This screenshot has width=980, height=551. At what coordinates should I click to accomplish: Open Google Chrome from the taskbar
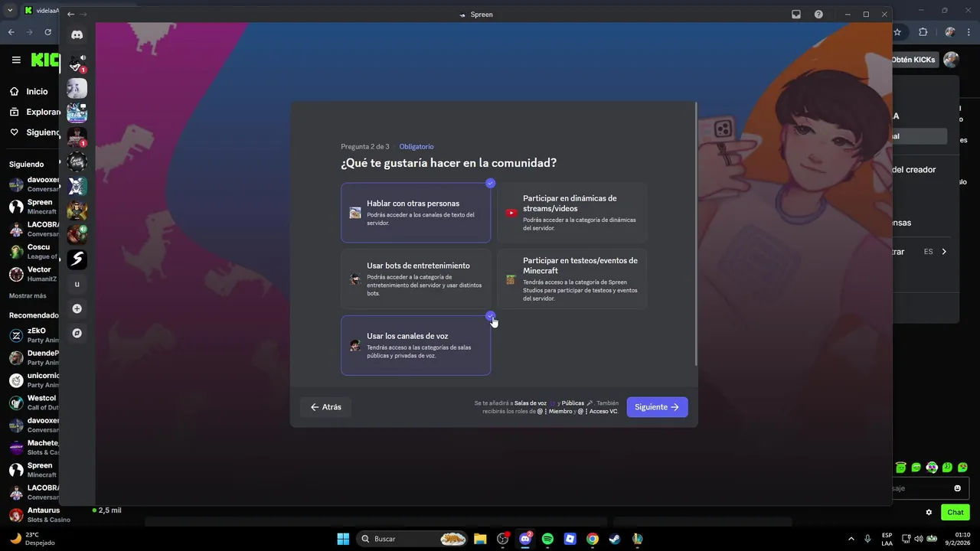pyautogui.click(x=592, y=539)
